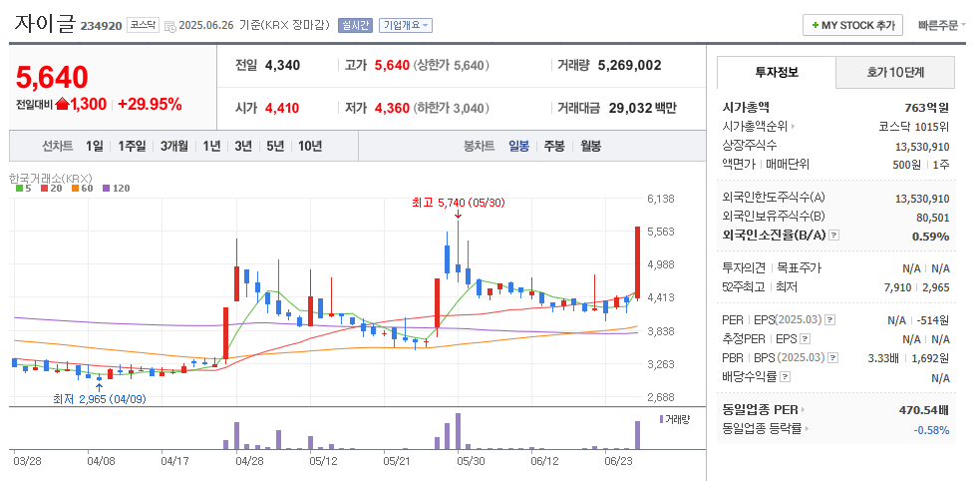Select the 3개월 line chart period
This screenshot has height=481, width=980.
(173, 147)
